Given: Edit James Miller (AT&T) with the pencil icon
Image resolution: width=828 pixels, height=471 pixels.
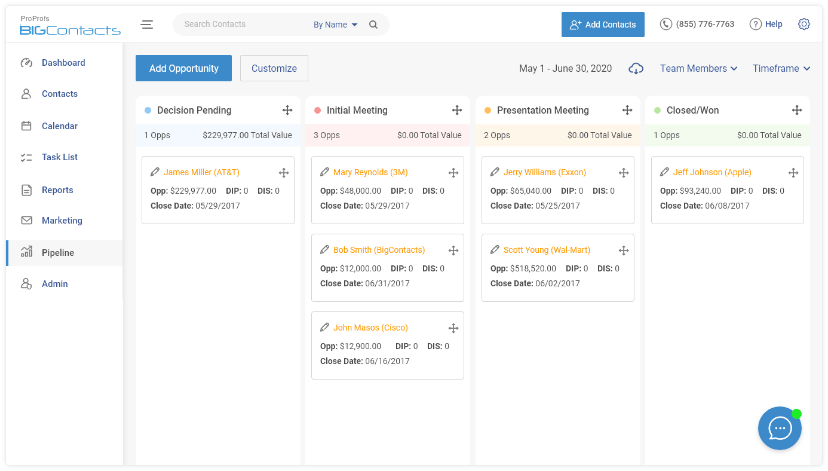Looking at the screenshot, I should click(x=155, y=172).
